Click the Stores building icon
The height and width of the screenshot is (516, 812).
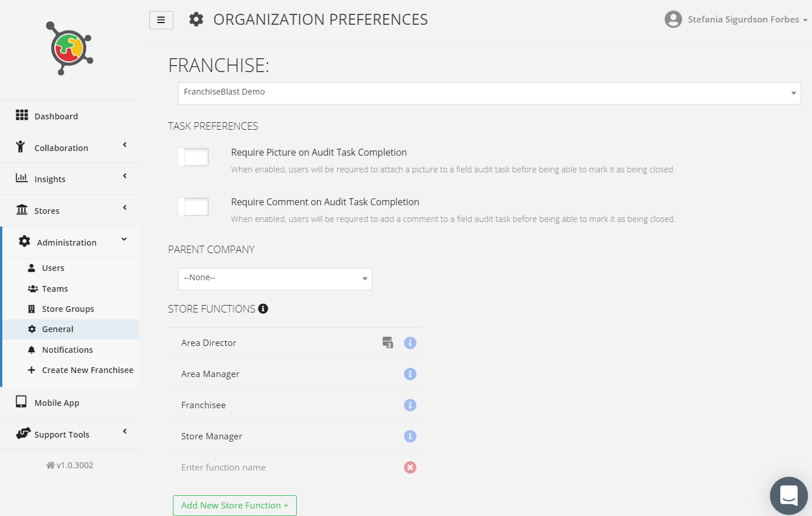tap(22, 209)
